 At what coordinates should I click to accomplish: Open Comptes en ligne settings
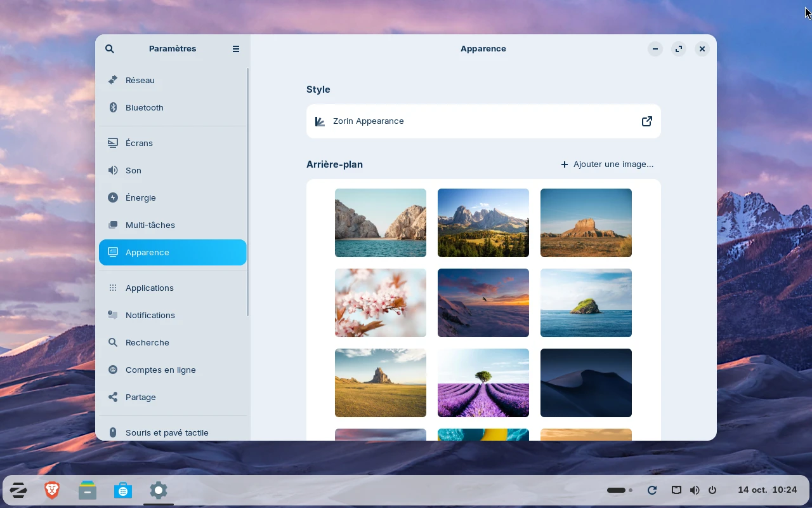coord(173,370)
